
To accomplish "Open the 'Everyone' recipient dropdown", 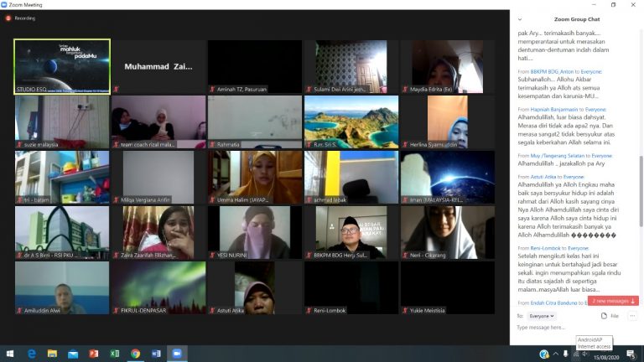I will (x=541, y=316).
